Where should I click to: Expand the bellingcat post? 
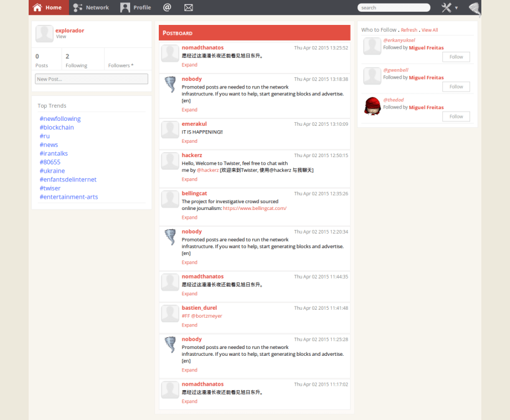189,217
